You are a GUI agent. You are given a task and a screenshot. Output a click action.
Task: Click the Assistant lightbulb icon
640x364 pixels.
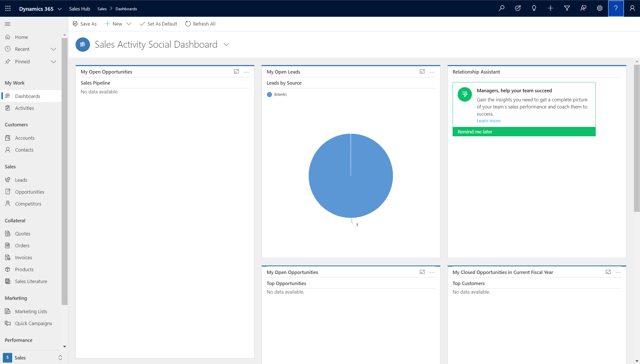click(534, 9)
